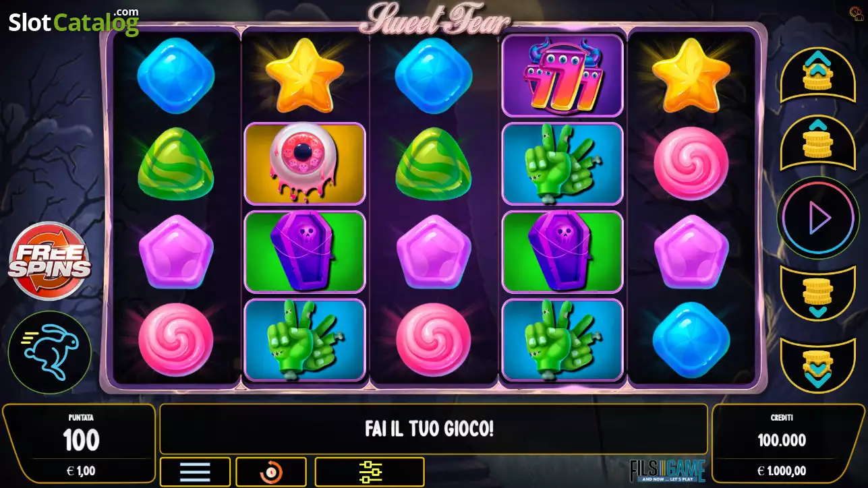This screenshot has height=488, width=868.
Task: Open the settings sliders icon
Action: [x=370, y=472]
